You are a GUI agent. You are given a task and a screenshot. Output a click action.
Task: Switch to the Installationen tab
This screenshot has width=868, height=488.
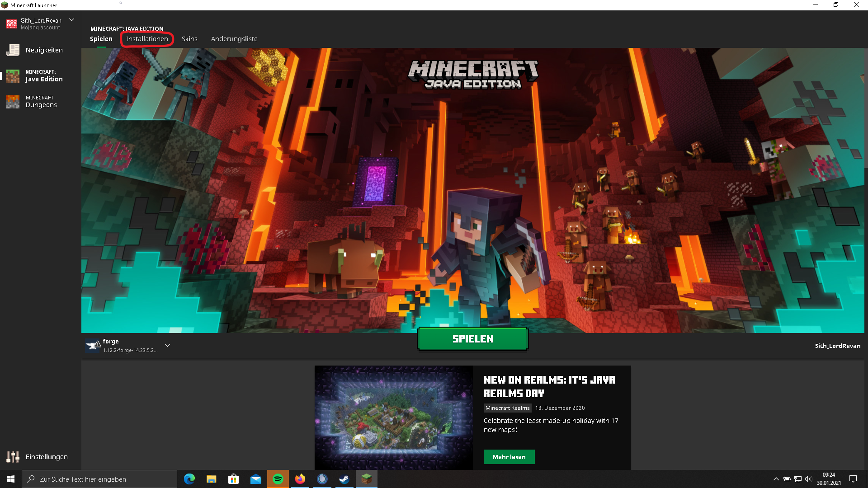point(147,39)
